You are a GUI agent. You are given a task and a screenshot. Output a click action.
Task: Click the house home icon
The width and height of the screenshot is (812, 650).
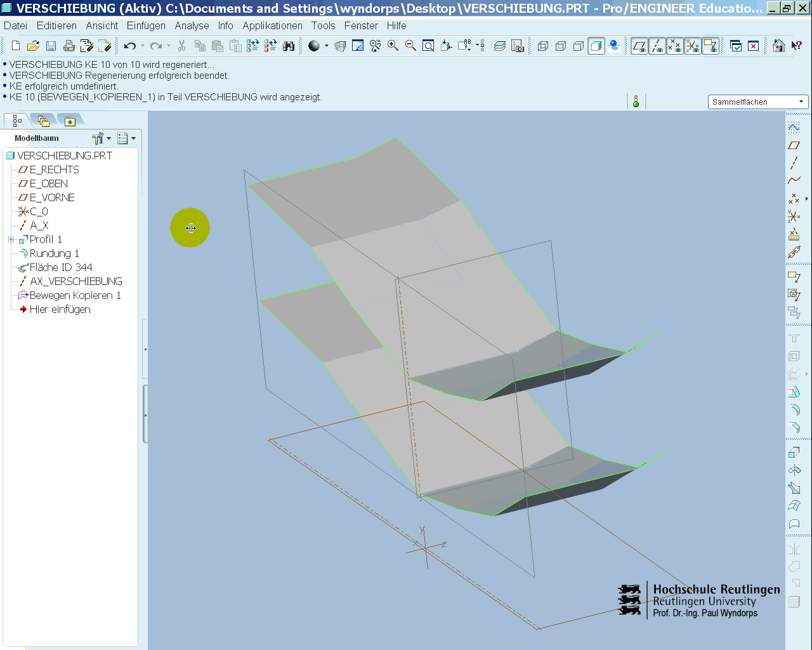coord(779,46)
